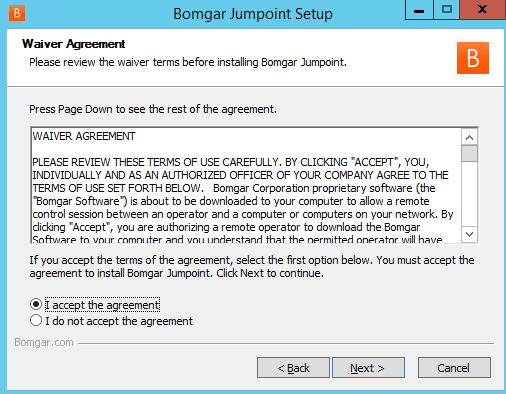
Task: Continue with the "Next >" button
Action: 368,368
